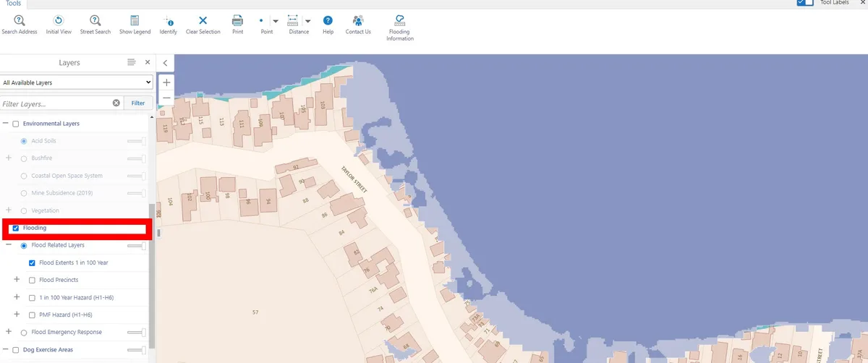Expand the Vegetation layer

click(9, 210)
